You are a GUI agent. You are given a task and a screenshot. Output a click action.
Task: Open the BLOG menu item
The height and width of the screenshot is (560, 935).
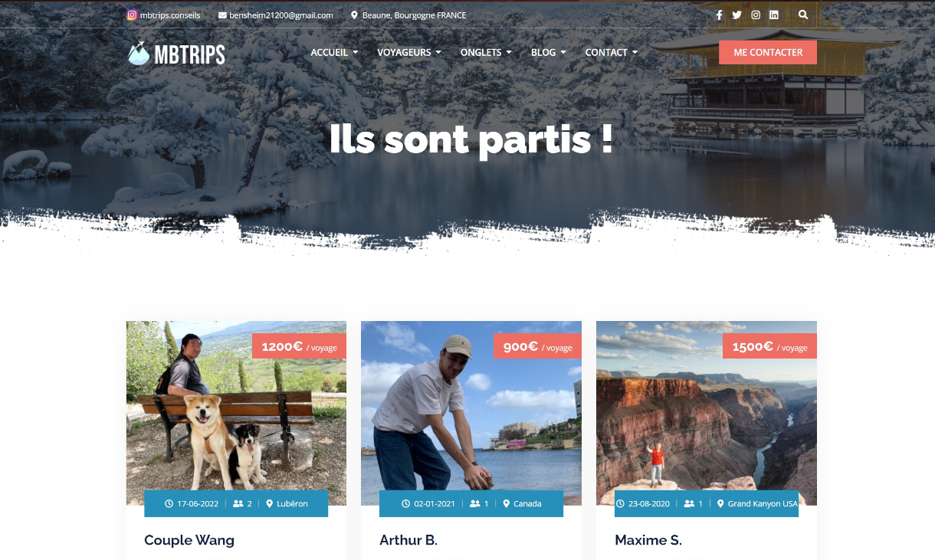[x=549, y=52]
